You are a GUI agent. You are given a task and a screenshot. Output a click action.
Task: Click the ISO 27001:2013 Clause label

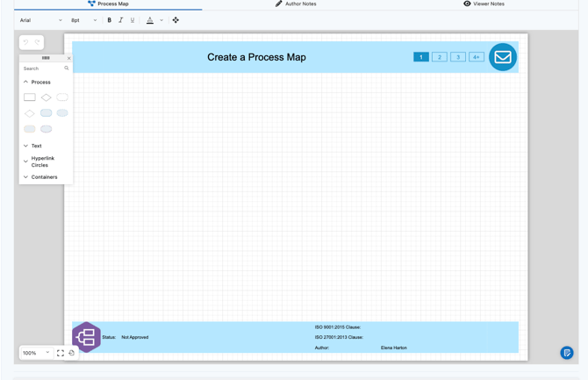tap(339, 337)
